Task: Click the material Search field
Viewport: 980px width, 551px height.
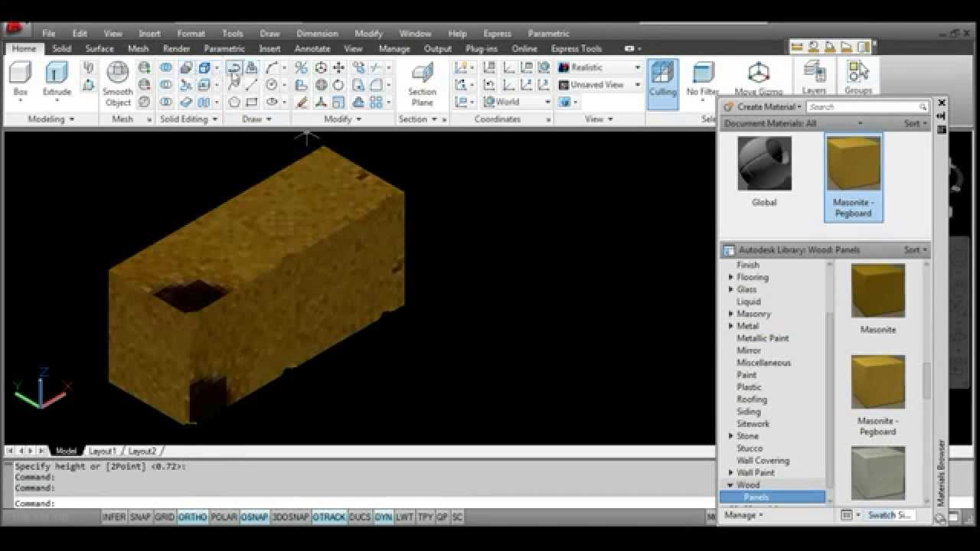Action: point(867,107)
